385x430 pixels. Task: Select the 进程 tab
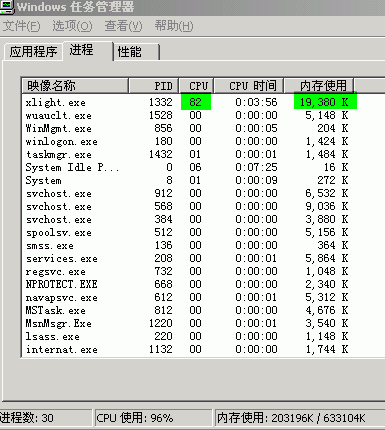pyautogui.click(x=88, y=50)
